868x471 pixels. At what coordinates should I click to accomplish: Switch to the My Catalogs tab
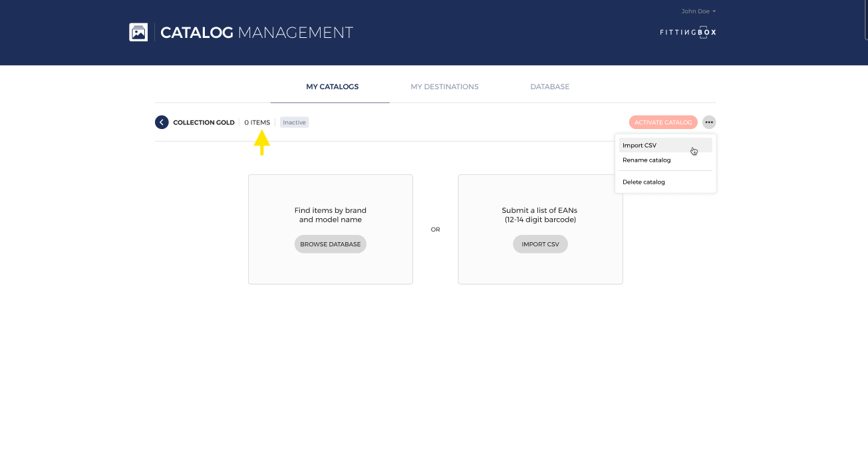coord(332,86)
